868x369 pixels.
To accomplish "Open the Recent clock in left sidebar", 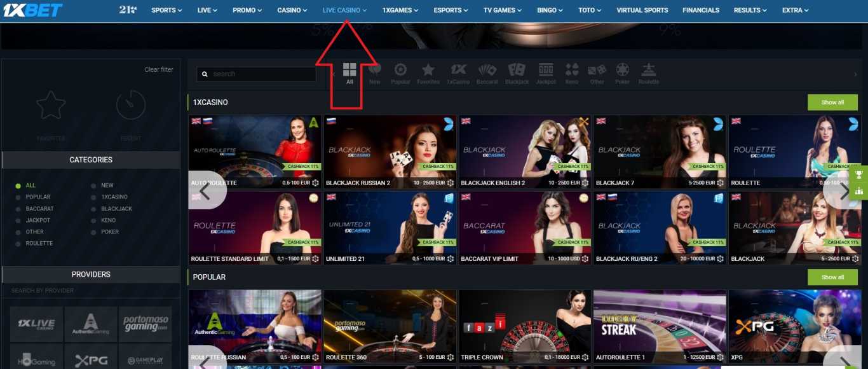I will pos(131,105).
